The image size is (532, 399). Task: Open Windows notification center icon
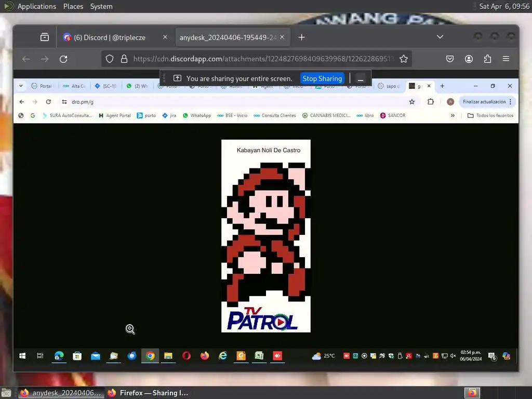click(493, 356)
